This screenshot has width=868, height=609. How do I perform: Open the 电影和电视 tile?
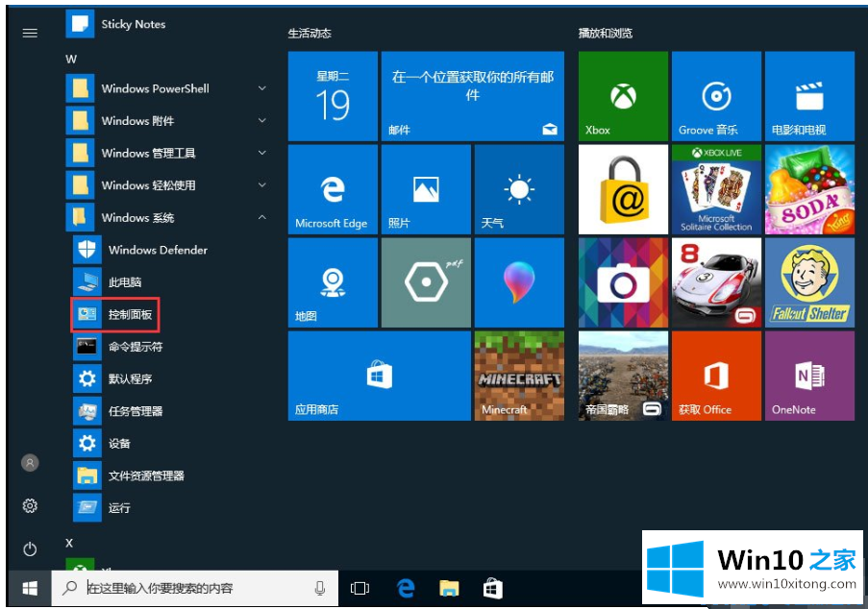coord(810,96)
